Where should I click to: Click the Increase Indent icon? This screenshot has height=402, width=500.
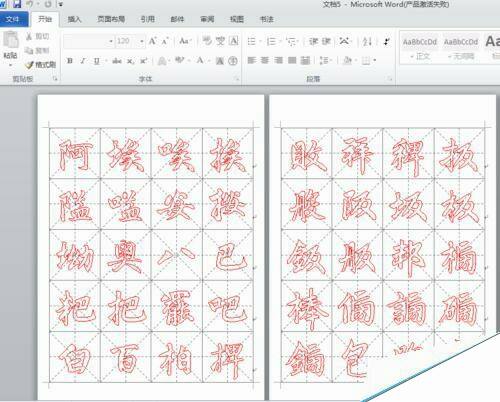pyautogui.click(x=326, y=41)
